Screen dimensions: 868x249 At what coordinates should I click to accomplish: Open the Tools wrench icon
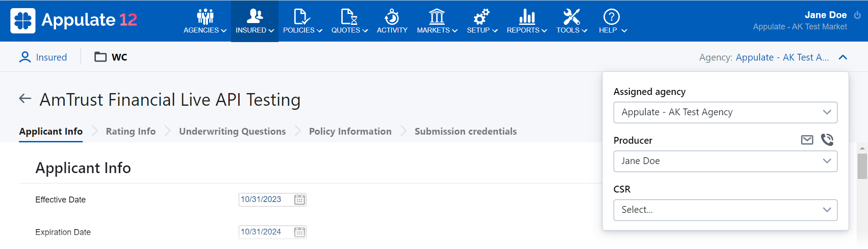pos(571,17)
